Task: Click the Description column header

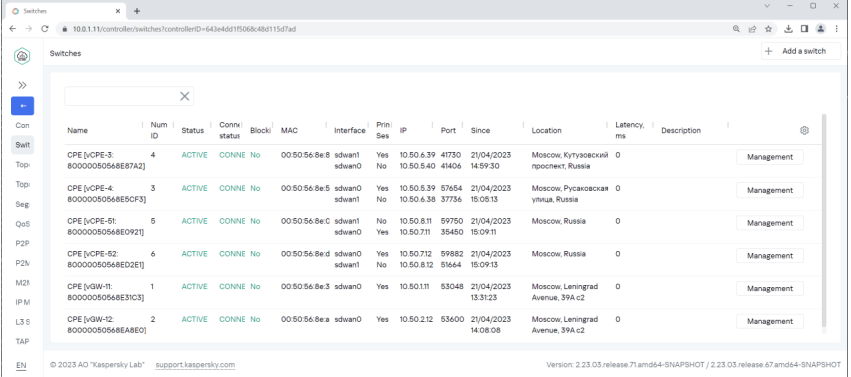Action: [681, 130]
